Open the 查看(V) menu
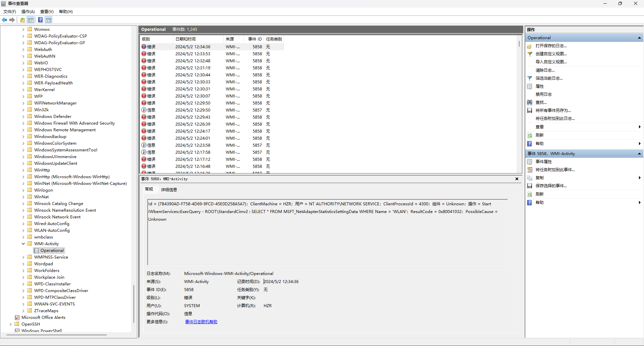Viewport: 644px width, 346px height. [47, 12]
